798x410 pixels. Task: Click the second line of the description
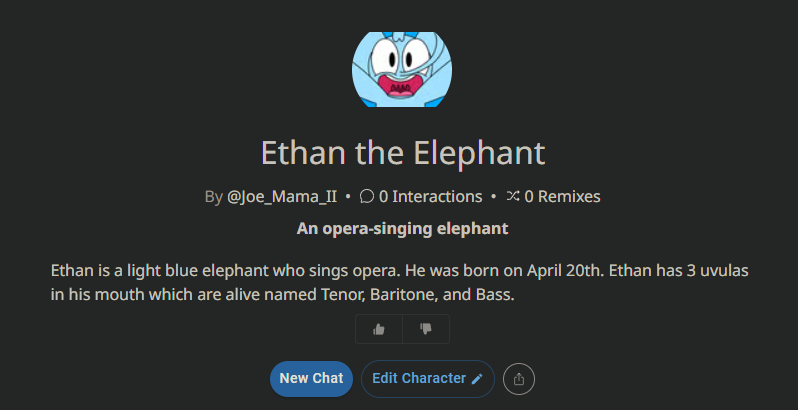click(283, 295)
